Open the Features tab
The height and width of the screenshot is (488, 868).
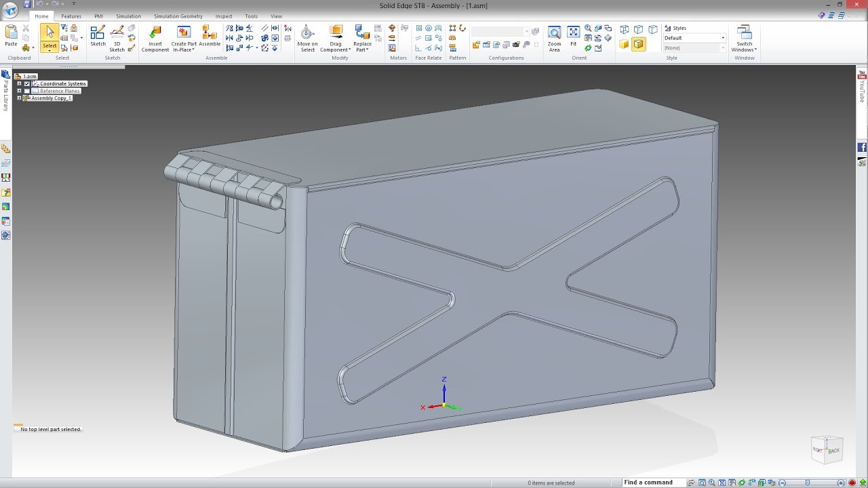(71, 16)
